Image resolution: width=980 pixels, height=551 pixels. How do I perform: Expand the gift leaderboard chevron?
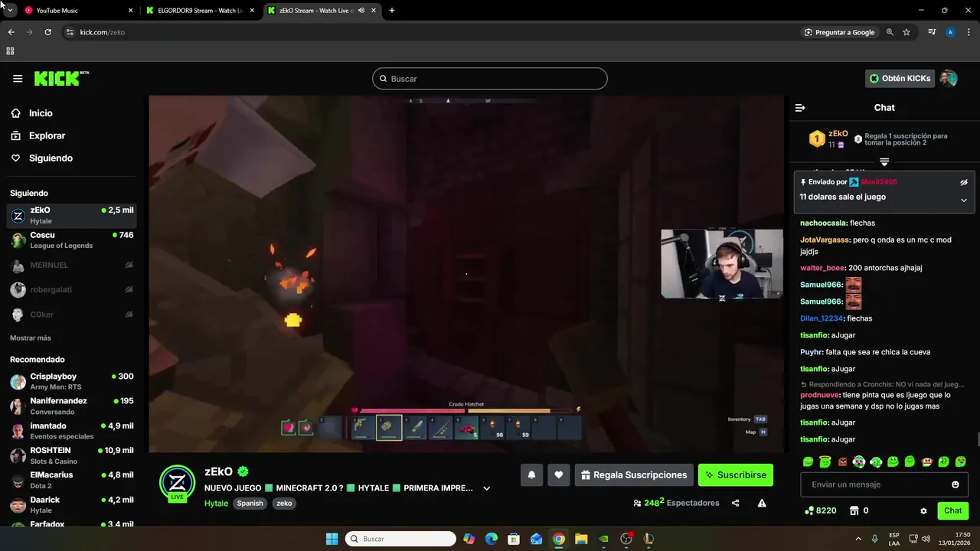(x=884, y=161)
